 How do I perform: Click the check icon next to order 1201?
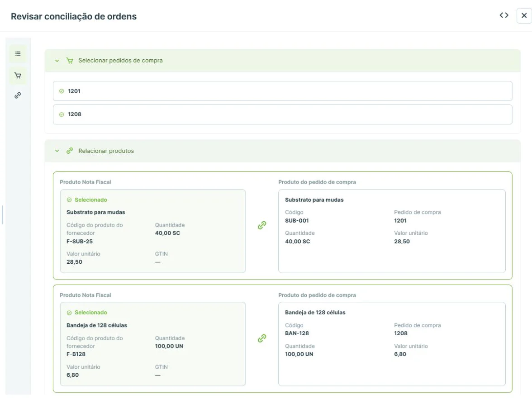coord(62,91)
